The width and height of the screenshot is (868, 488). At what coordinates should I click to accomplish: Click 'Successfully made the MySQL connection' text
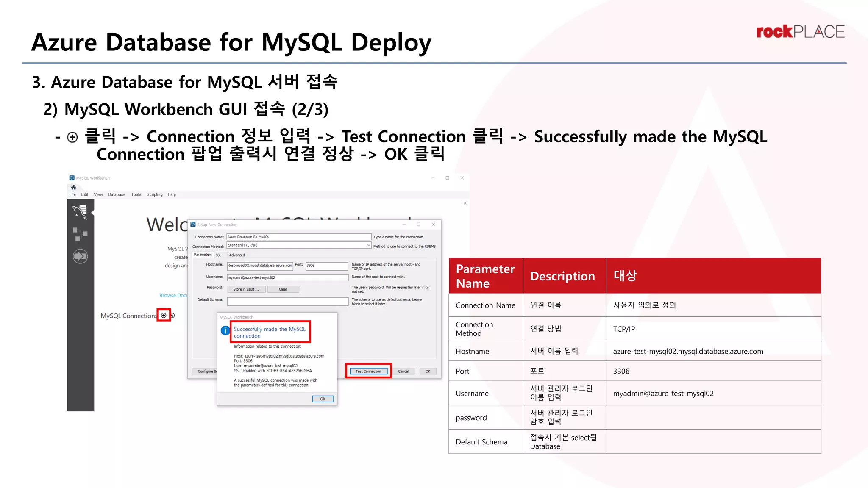(x=270, y=333)
